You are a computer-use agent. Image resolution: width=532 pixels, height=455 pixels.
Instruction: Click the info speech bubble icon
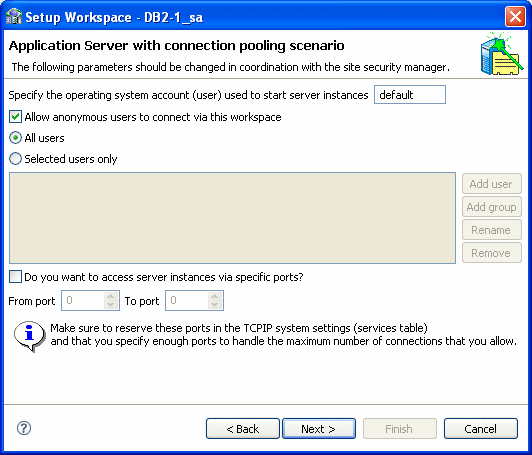(30, 336)
